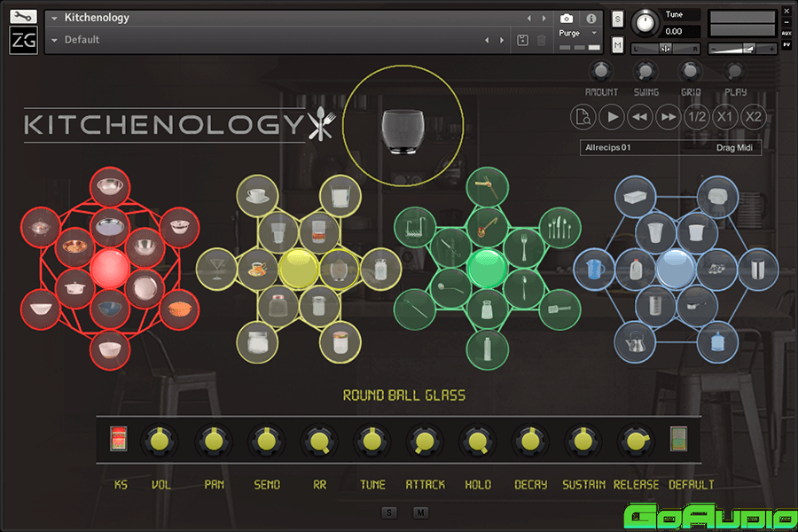Viewport: 798px width, 532px height.
Task: Expand the Default preset dropdown
Action: tap(56, 40)
